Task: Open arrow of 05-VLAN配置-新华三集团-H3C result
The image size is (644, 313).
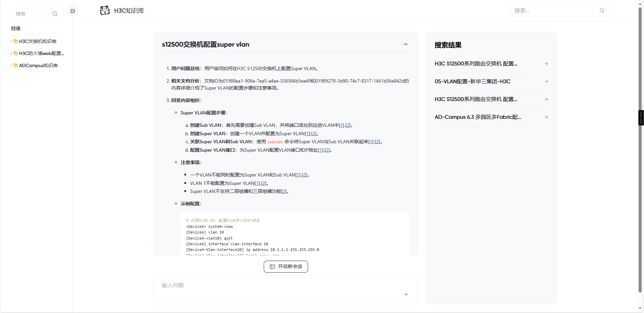Action: point(546,82)
